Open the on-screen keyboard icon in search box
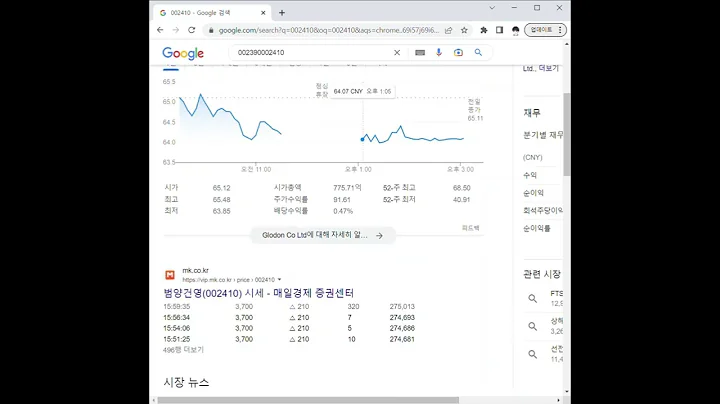The height and width of the screenshot is (404, 720). tap(420, 53)
